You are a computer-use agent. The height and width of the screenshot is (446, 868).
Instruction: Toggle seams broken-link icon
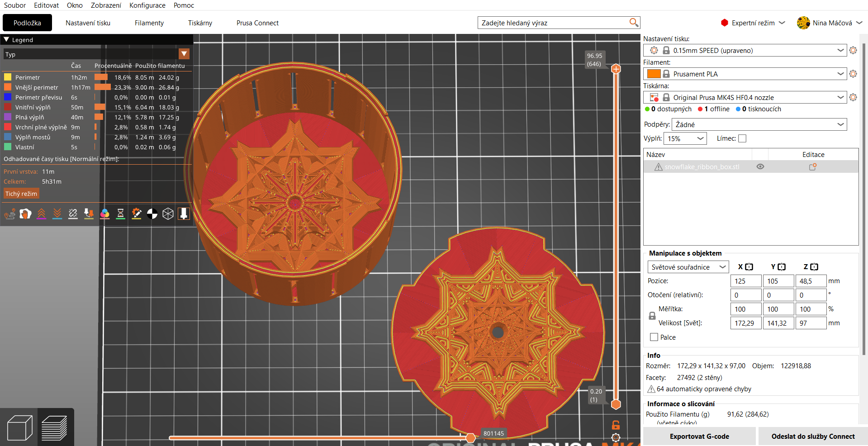coord(73,214)
